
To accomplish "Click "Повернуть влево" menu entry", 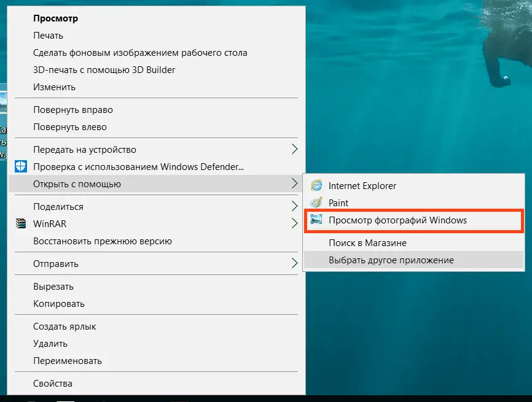I will (69, 127).
